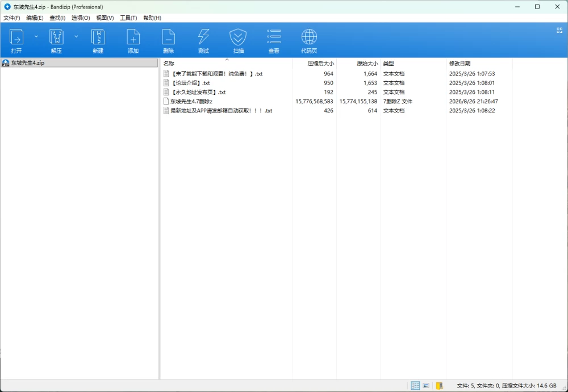Expand the Extract button dropdown arrow
This screenshot has height=392, width=568.
point(76,36)
